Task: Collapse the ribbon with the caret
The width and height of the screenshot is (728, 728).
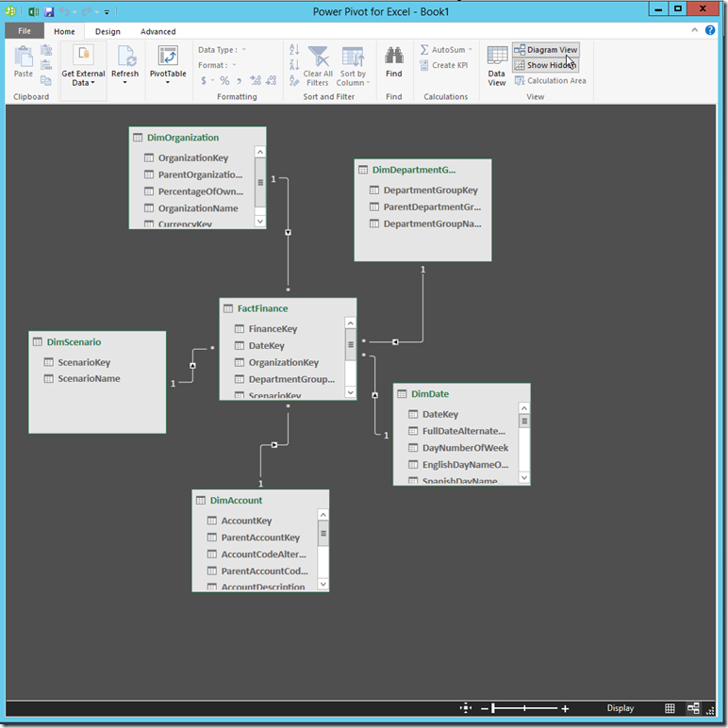Action: (695, 30)
